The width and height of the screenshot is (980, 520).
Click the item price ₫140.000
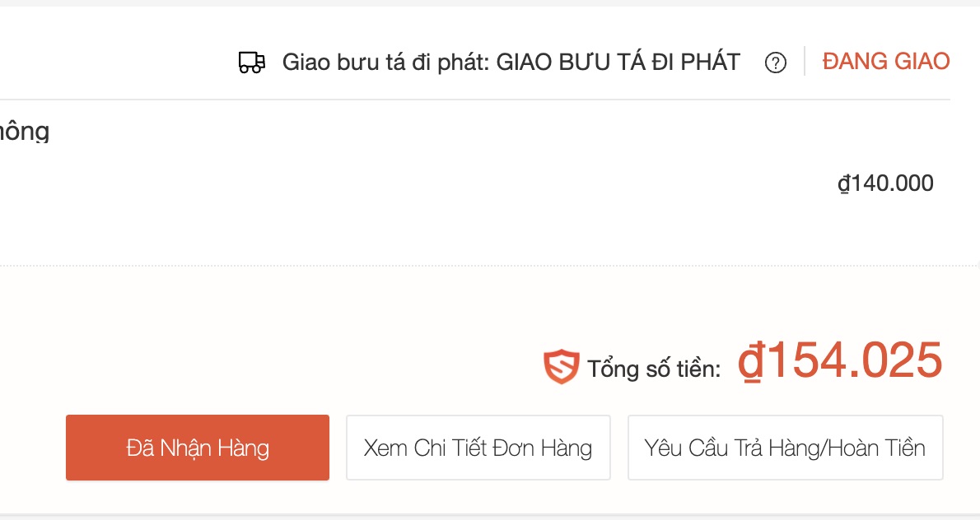pyautogui.click(x=885, y=183)
